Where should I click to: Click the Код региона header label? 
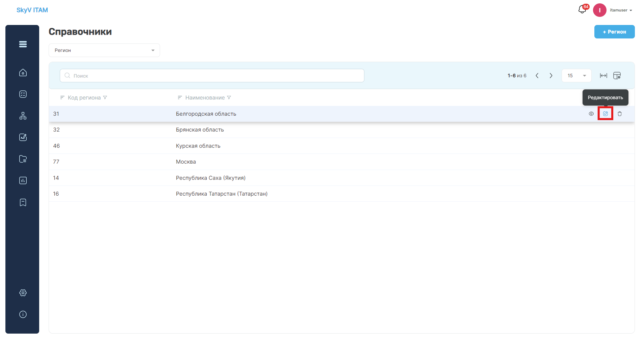click(x=84, y=97)
